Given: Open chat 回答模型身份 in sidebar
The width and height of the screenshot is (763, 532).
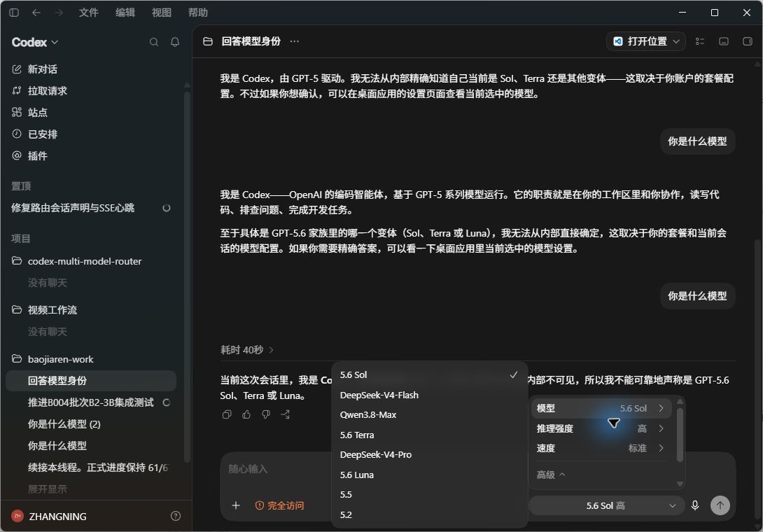Looking at the screenshot, I should (90, 381).
